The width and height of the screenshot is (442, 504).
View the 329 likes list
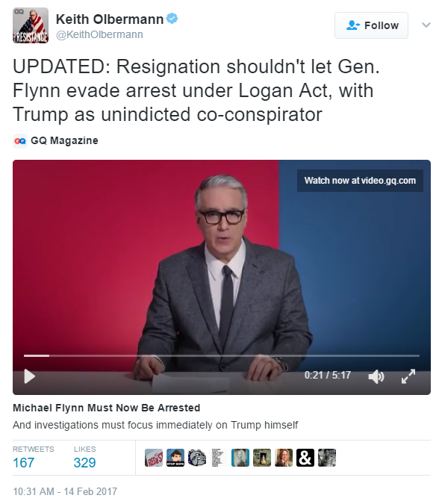(85, 457)
